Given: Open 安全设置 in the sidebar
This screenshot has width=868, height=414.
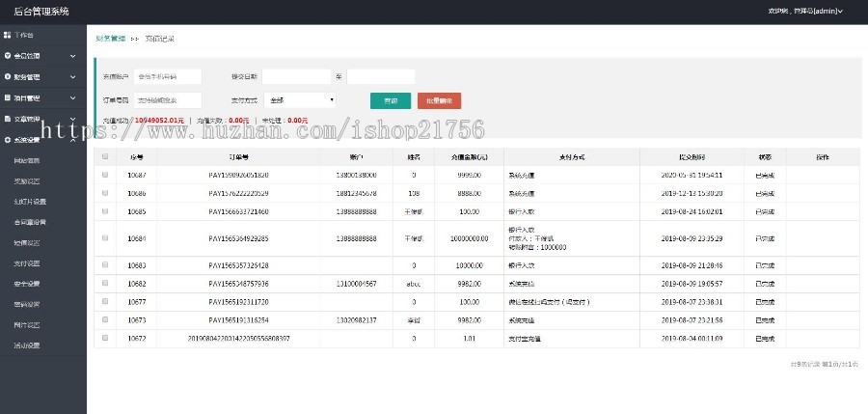Looking at the screenshot, I should (27, 284).
